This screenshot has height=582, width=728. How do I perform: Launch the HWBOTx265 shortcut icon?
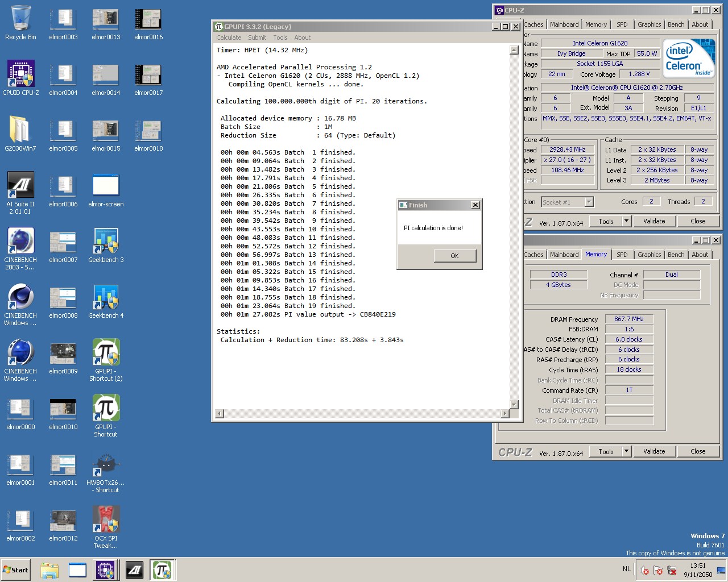pos(106,472)
